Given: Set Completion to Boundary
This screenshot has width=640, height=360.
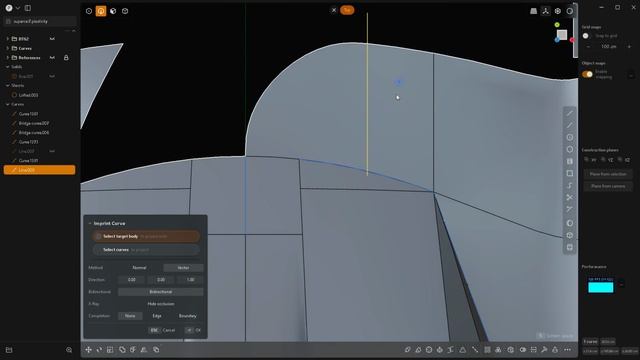Looking at the screenshot, I should [187, 316].
